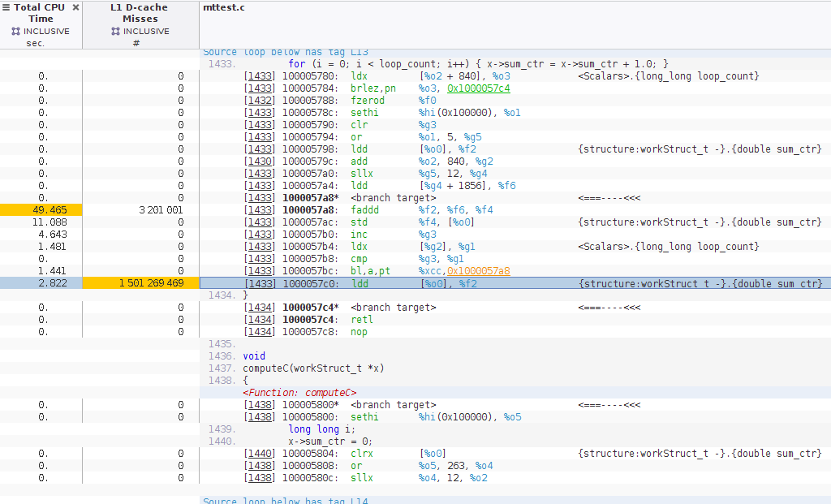Sort by the L1 D-cache Misses column header
Viewport: 831px width, 504px height.
click(x=140, y=13)
